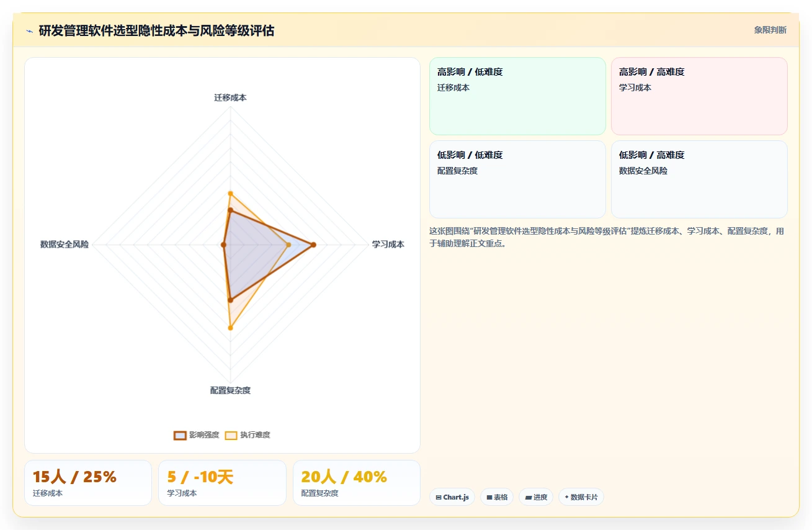Open the 高影响 / 高难度 quadrant card
812x530 pixels.
tap(699, 96)
